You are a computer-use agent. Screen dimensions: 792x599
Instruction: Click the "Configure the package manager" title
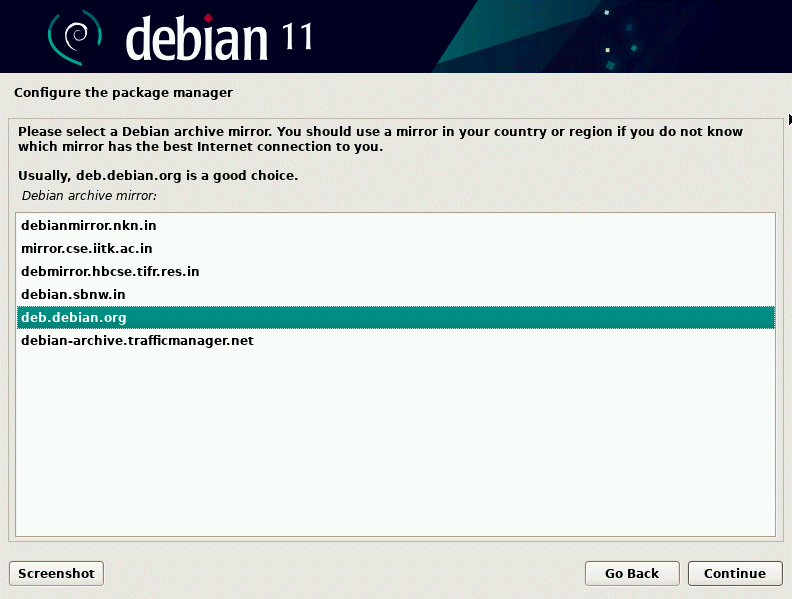click(x=123, y=93)
